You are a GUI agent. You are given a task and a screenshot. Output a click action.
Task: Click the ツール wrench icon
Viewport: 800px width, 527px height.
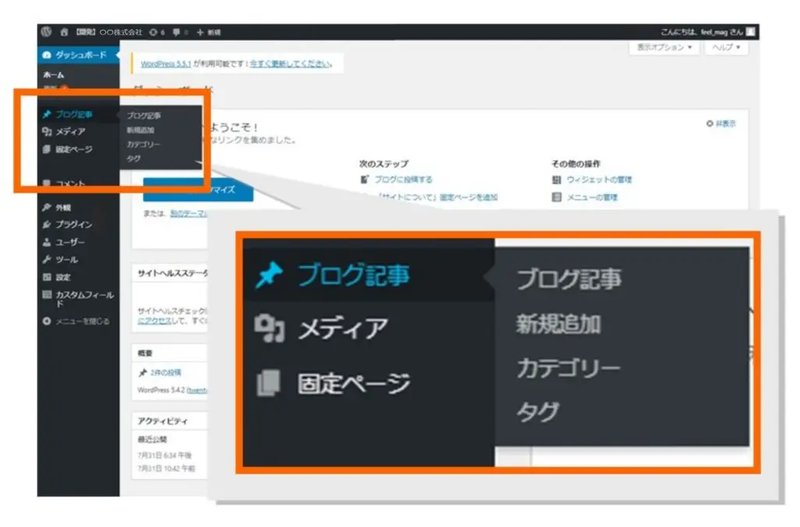coord(46,260)
